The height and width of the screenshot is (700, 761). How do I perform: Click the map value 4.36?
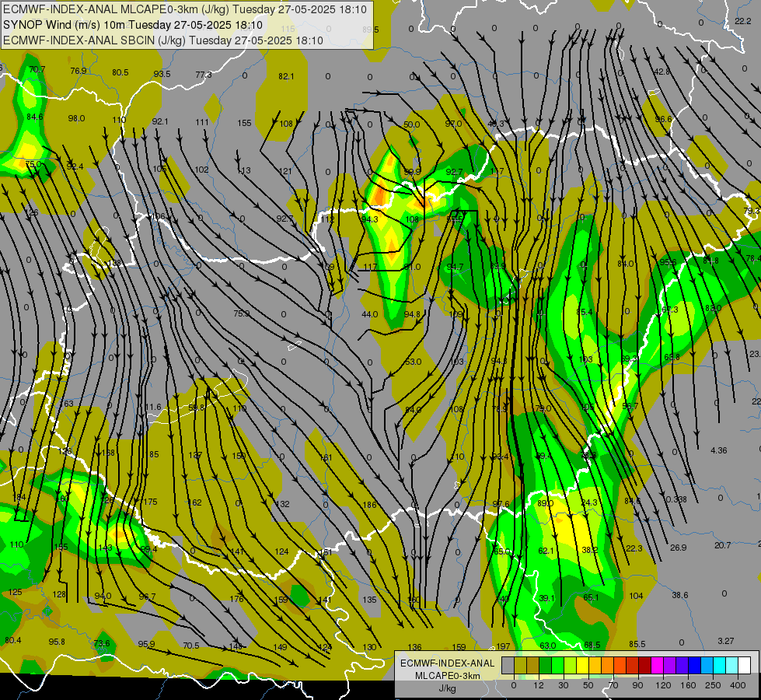coord(719,450)
